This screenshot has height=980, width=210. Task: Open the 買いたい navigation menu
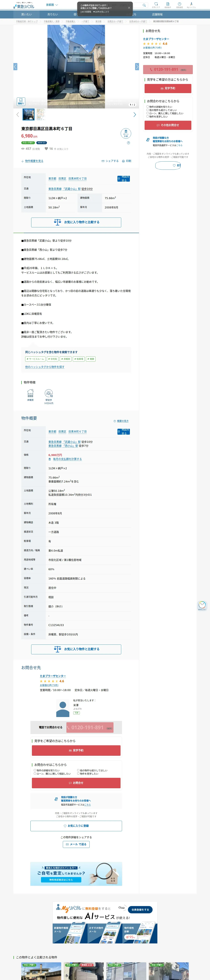[26, 15]
